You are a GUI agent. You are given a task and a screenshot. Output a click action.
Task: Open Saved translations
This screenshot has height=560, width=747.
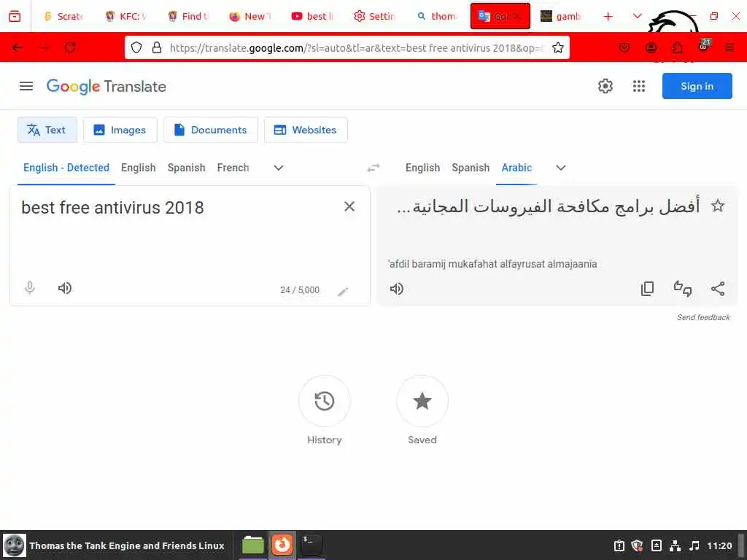tap(422, 401)
